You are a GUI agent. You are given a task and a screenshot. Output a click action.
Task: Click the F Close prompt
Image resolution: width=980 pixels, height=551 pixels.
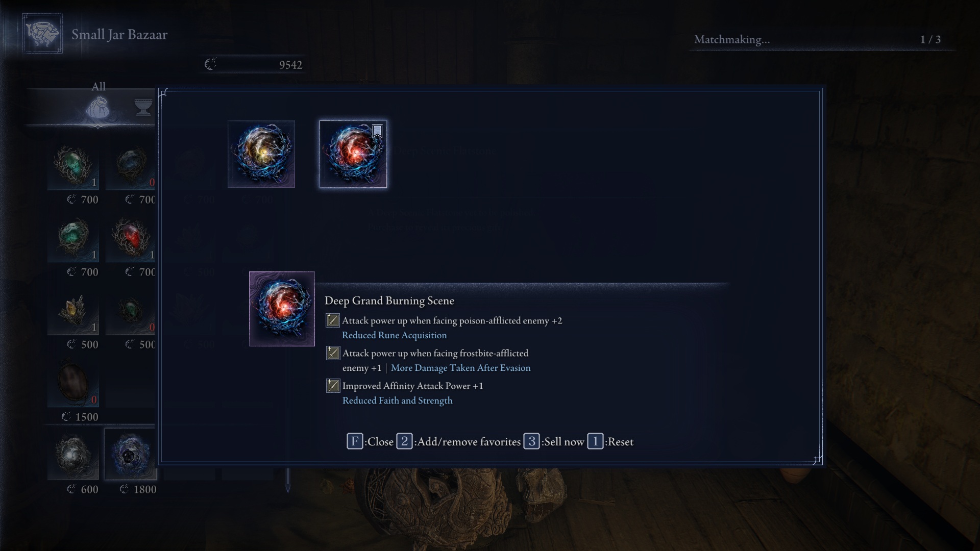(x=370, y=441)
